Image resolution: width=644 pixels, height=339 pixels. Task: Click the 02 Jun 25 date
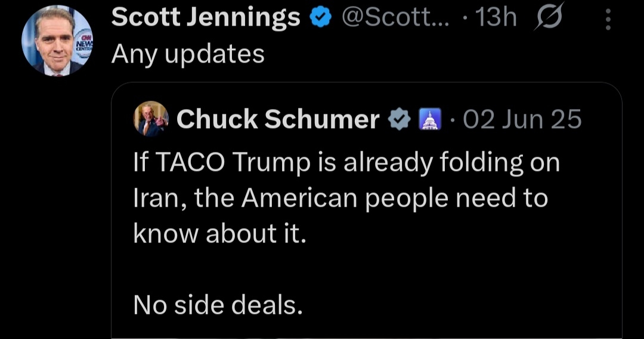point(522,120)
